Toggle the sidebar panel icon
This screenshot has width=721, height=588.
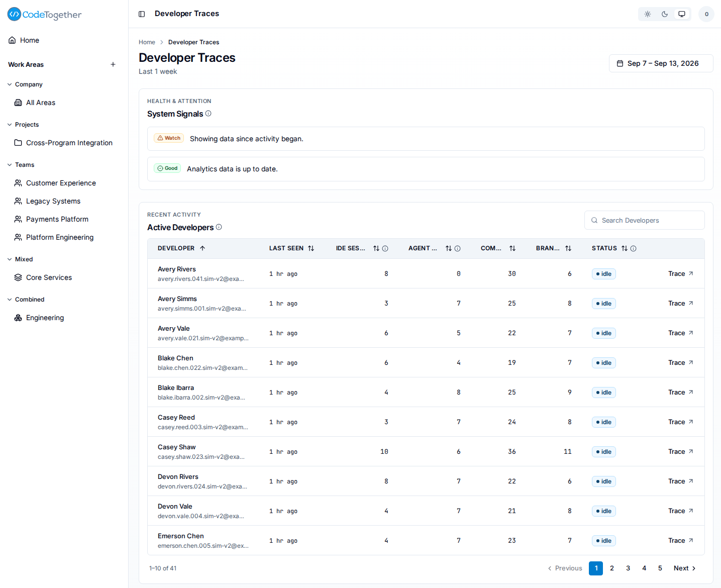pyautogui.click(x=142, y=14)
